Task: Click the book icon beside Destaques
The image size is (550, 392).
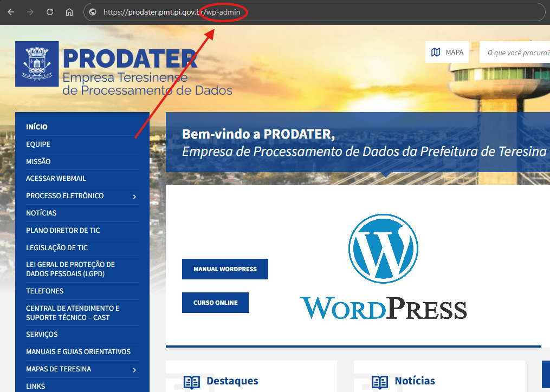Action: [x=192, y=382]
